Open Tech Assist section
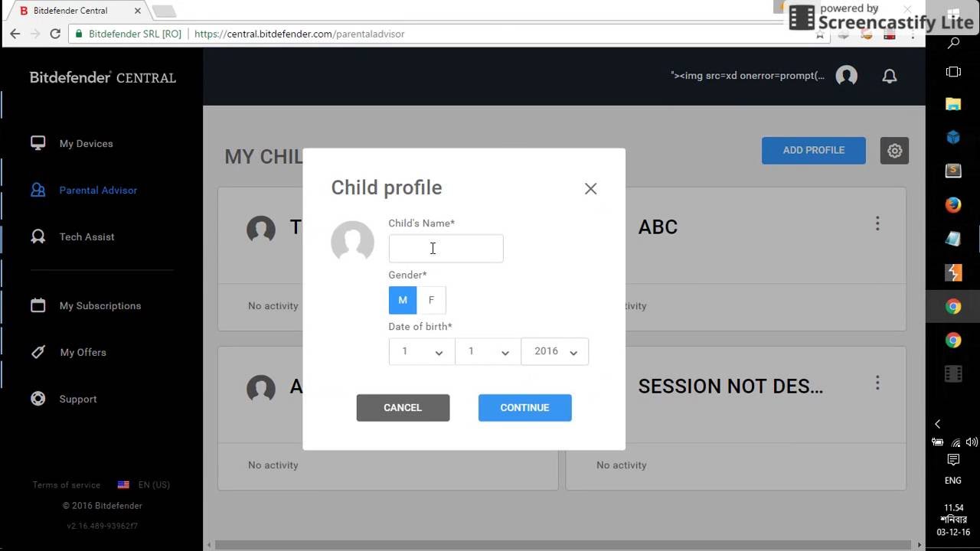Image resolution: width=980 pixels, height=551 pixels. tap(87, 237)
